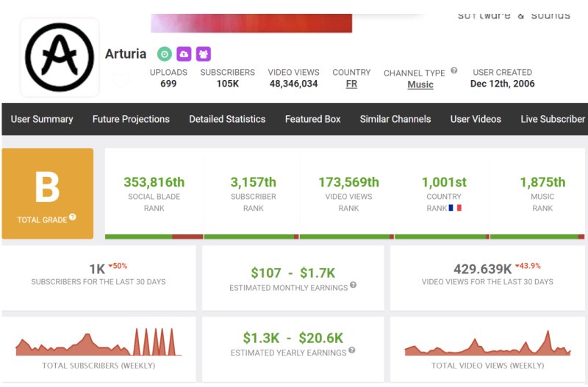The image size is (588, 387).
Task: Click the 48,346,034 video views count
Action: [x=293, y=84]
